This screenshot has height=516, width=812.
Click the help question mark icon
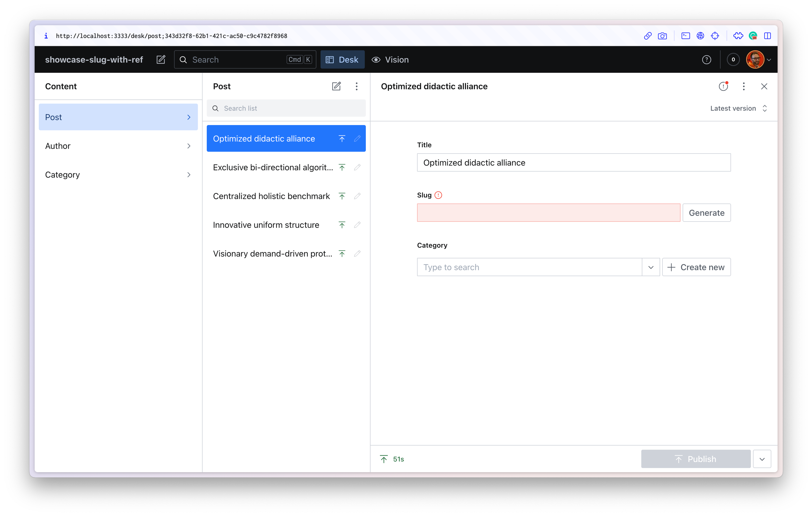tap(706, 60)
